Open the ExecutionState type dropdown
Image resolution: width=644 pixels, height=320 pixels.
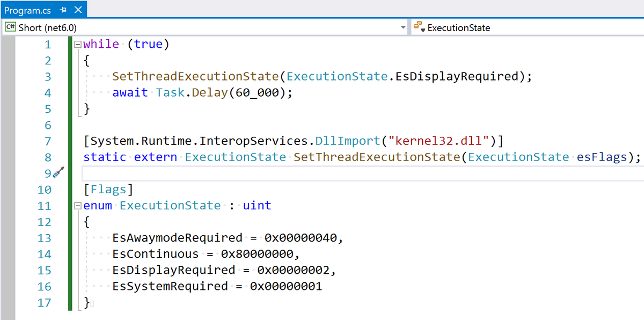pyautogui.click(x=528, y=27)
